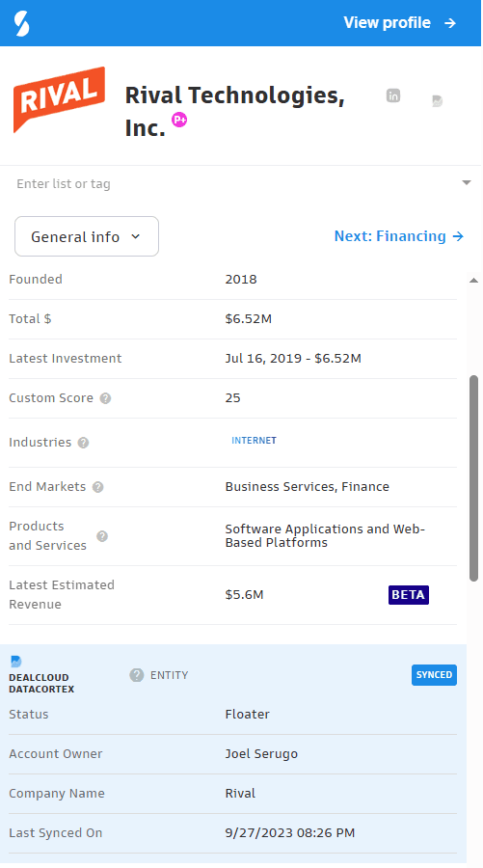Click Software Applications and Web-Based Platforms text
This screenshot has height=868, width=483.
coord(325,536)
